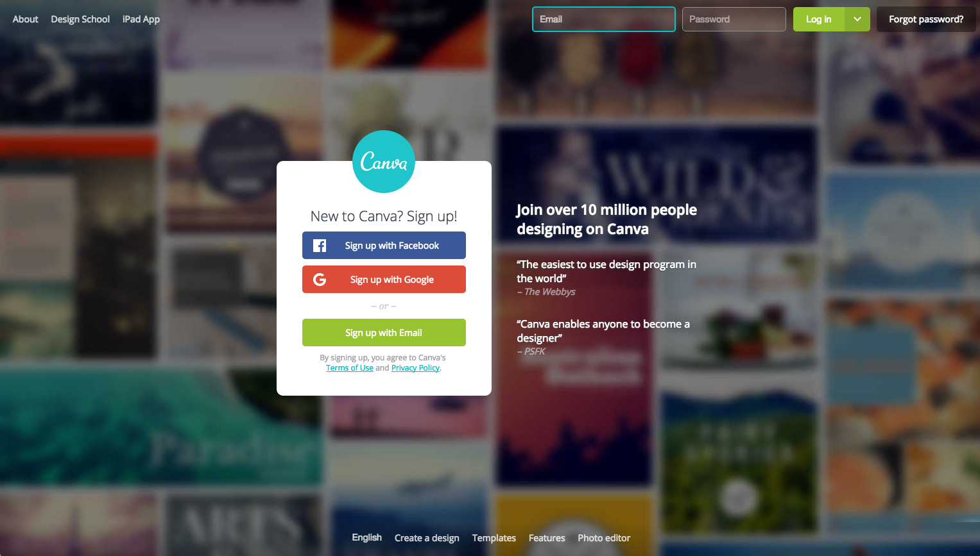Sign up with Facebook
The image size is (980, 556).
coord(384,246)
